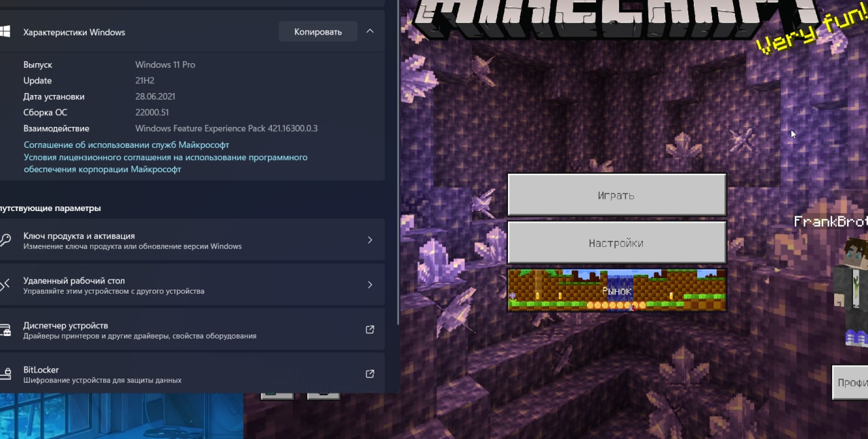This screenshot has width=868, height=439.
Task: Open Соглашение об использовании служб Майкрософт link
Action: tap(126, 145)
